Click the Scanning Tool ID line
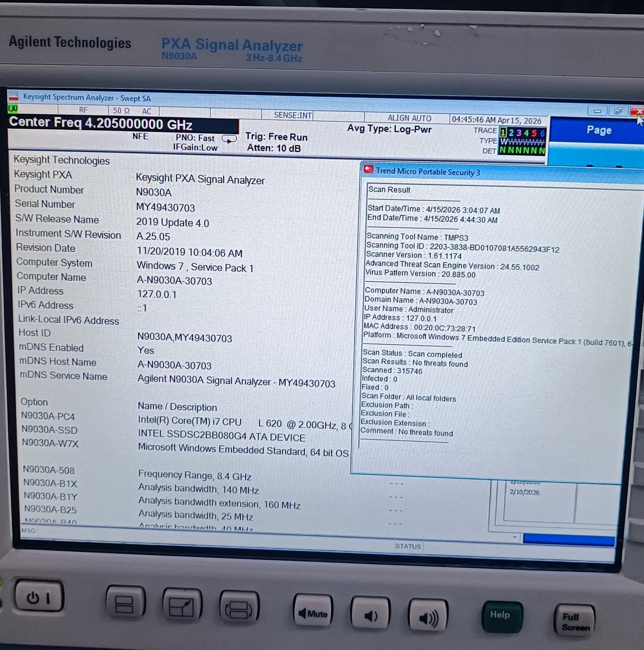This screenshot has width=644, height=650. pyautogui.click(x=463, y=247)
